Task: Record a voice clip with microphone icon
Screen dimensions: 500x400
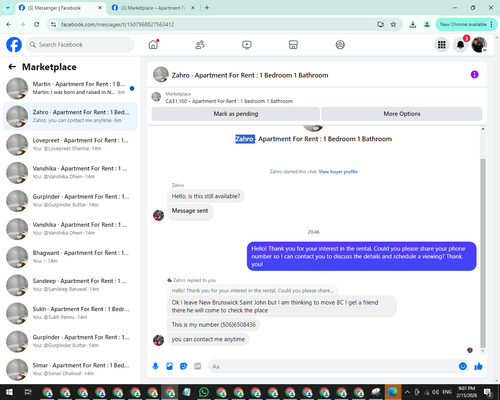Action: (x=156, y=366)
